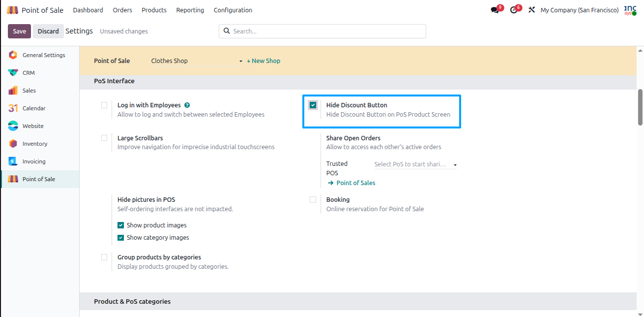Image resolution: width=644 pixels, height=317 pixels.
Task: Enable Group products by categories checkbox
Action: click(x=104, y=257)
